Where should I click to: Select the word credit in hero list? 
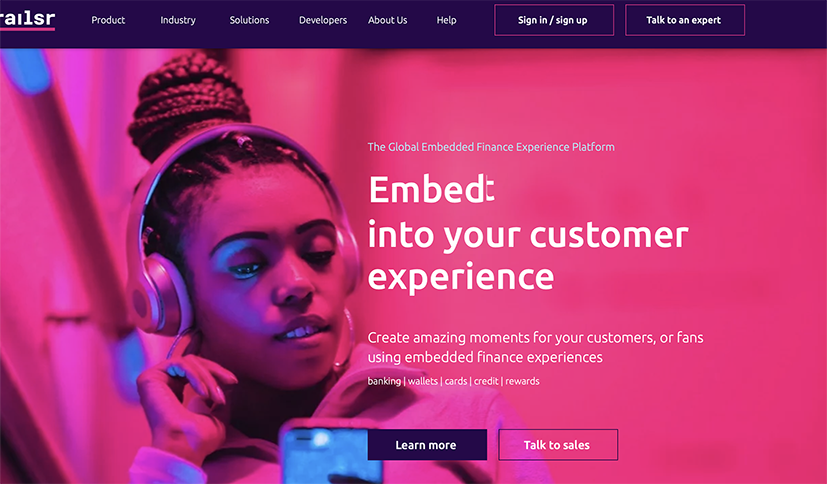486,381
